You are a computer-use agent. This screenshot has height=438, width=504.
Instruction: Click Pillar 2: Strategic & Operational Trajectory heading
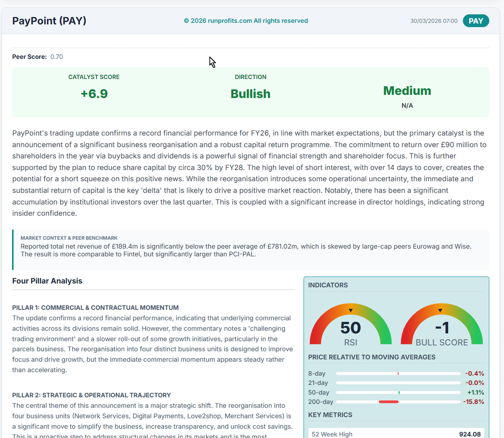click(x=92, y=395)
